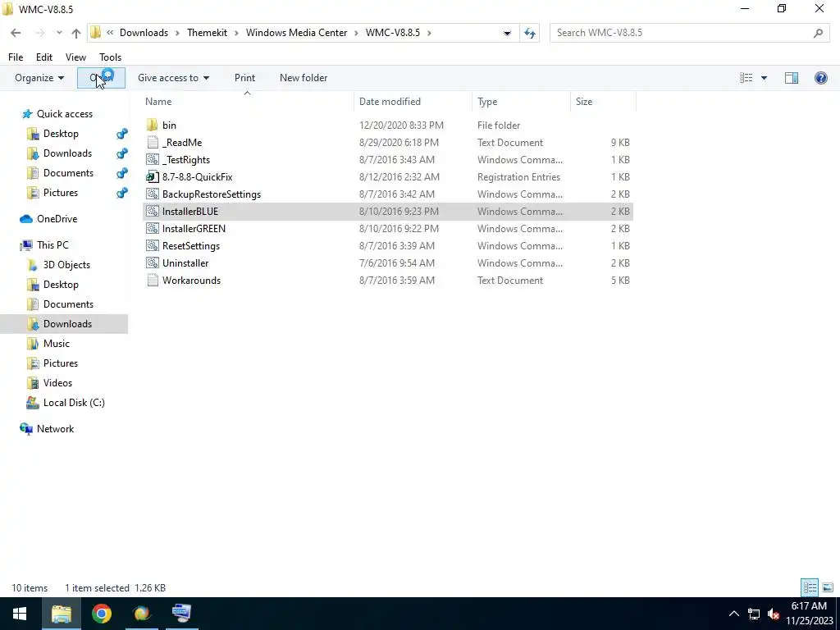Open 3D Objects under This PC
Image resolution: width=840 pixels, height=630 pixels.
[x=66, y=265]
